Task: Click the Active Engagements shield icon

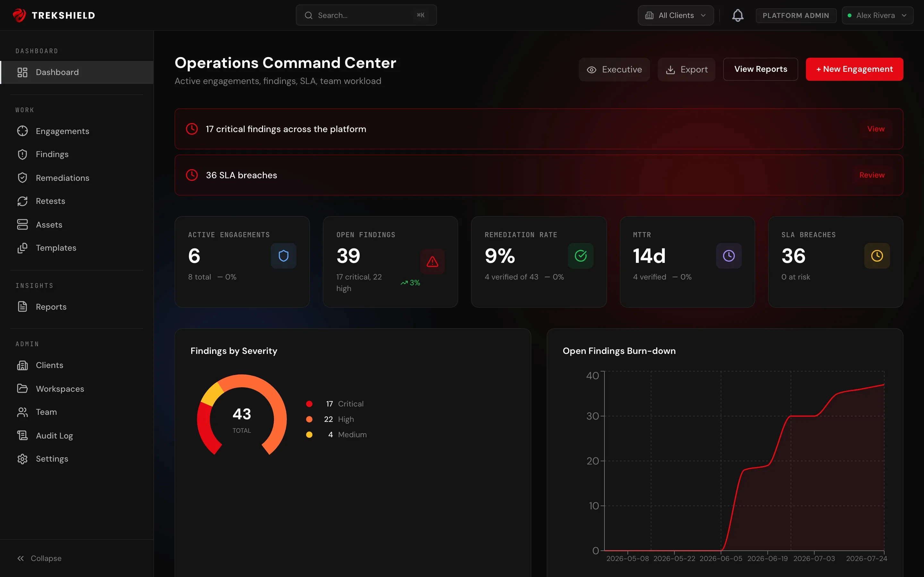Action: [x=283, y=256]
